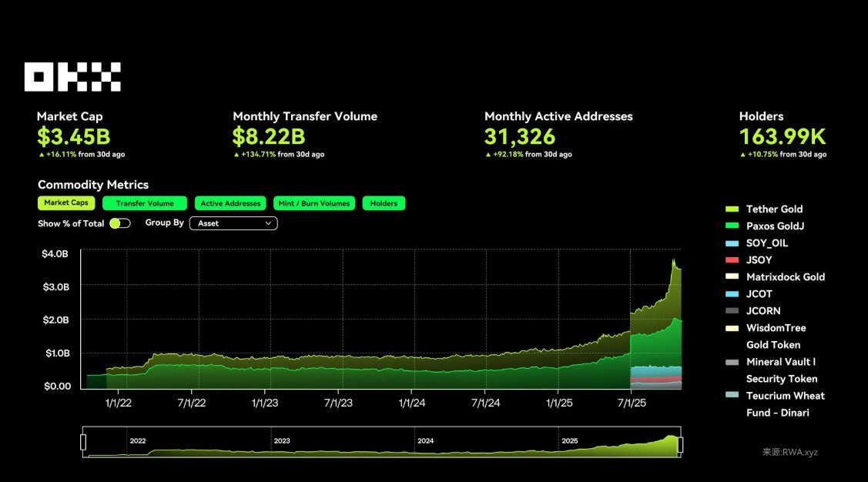Click the JSOY legend label
This screenshot has width=868, height=482.
pos(759,260)
